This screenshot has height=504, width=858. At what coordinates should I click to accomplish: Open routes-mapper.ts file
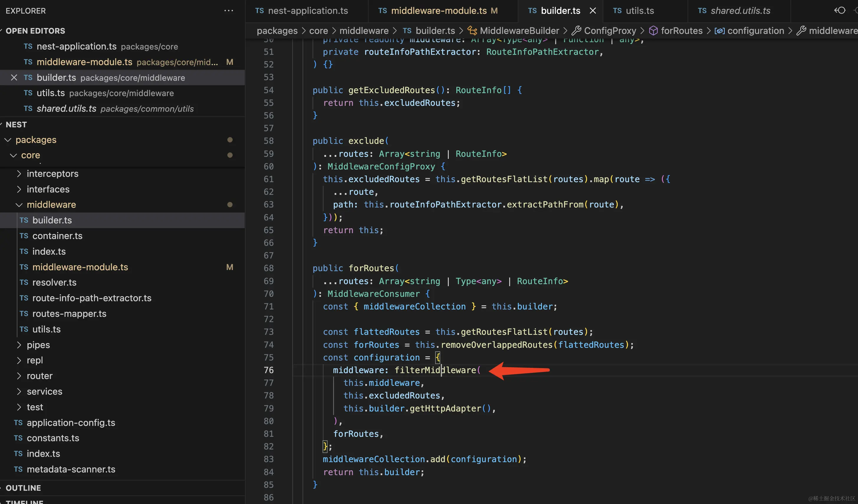tap(122, 314)
